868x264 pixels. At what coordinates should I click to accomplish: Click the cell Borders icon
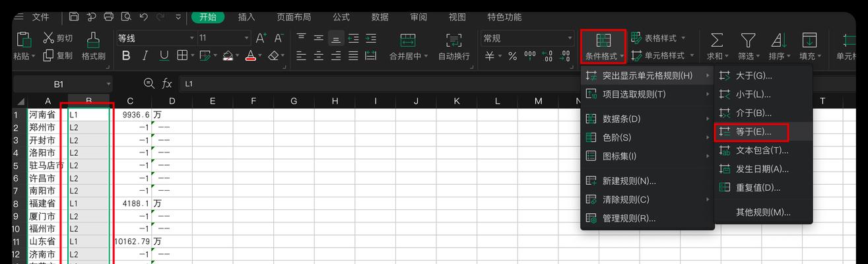point(182,56)
